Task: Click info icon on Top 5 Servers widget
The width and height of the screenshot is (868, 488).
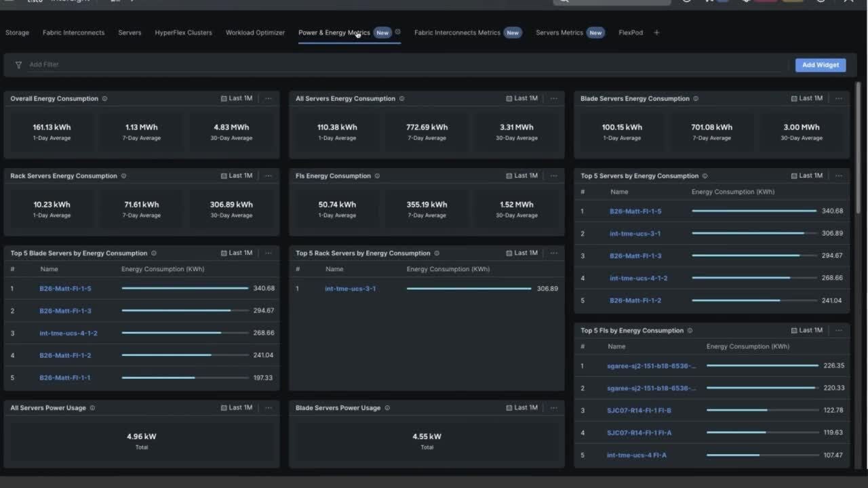Action: 705,176
